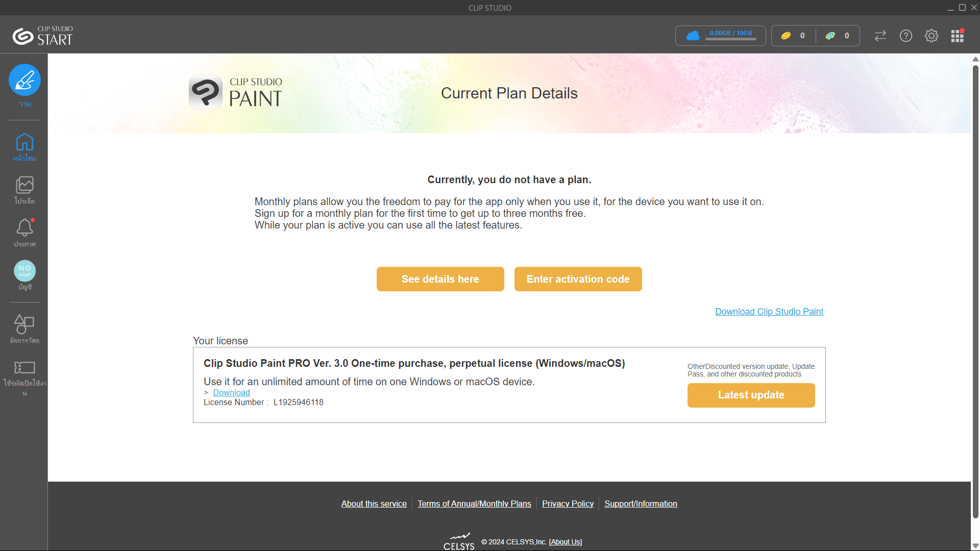Click the license number L1925946118
The image size is (980, 551).
(x=299, y=402)
